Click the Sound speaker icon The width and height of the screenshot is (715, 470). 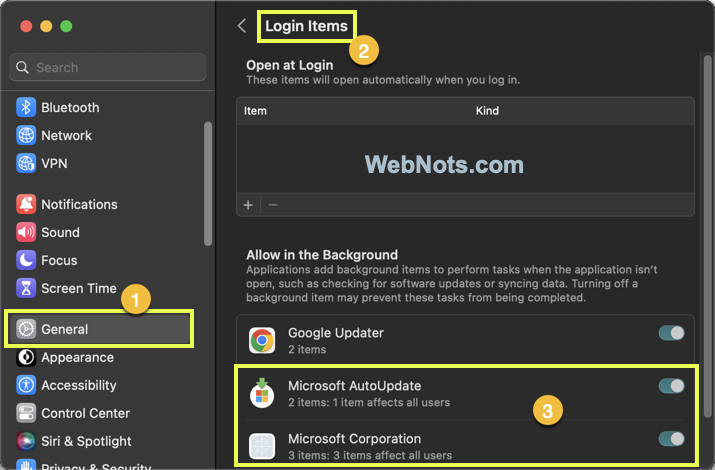(26, 232)
